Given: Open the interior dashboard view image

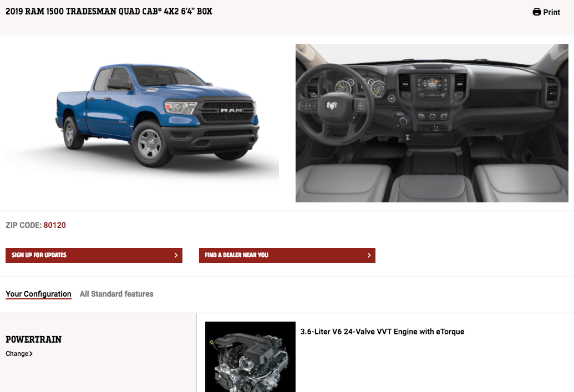Looking at the screenshot, I should [x=432, y=123].
